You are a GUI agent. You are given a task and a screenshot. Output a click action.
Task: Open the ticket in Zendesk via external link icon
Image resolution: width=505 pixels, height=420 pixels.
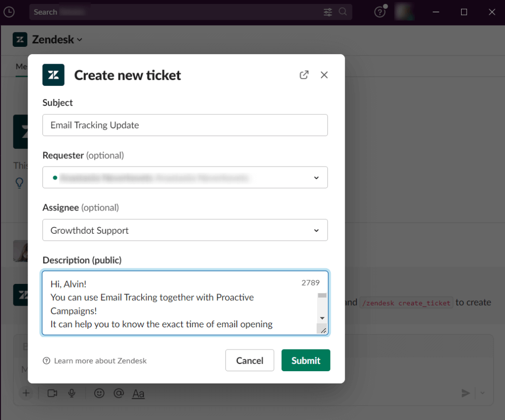point(304,74)
